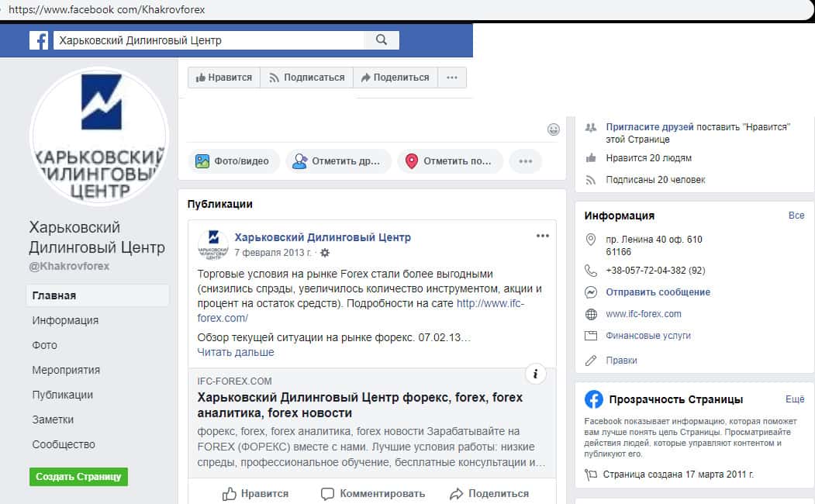Open the post options three-dot menu
Image resolution: width=815 pixels, height=504 pixels.
click(x=543, y=236)
